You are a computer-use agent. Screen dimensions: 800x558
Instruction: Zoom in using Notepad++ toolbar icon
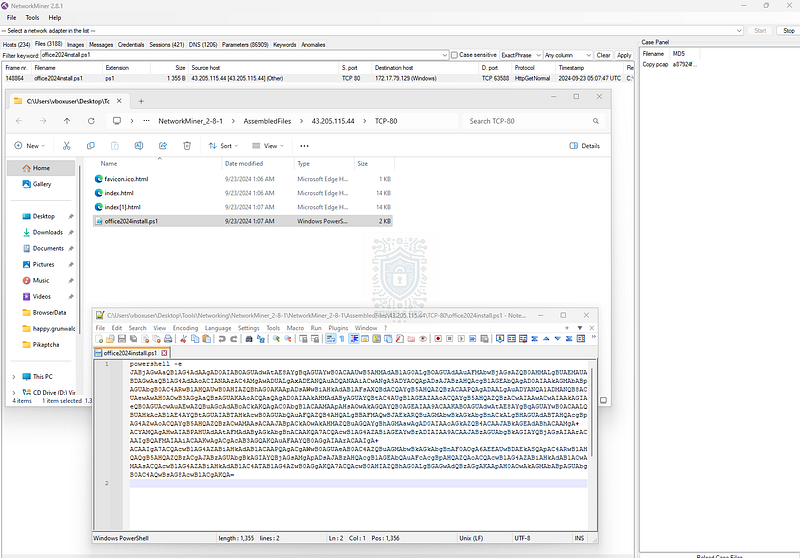click(x=276, y=339)
